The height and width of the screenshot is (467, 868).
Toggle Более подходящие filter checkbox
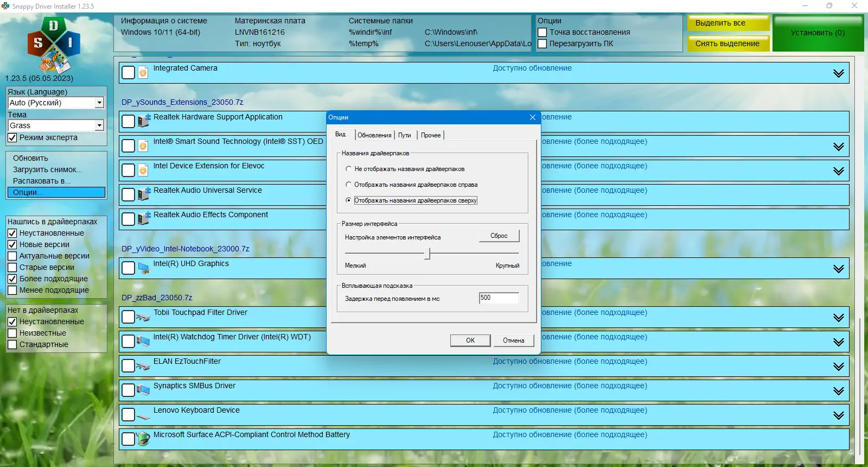coord(12,279)
